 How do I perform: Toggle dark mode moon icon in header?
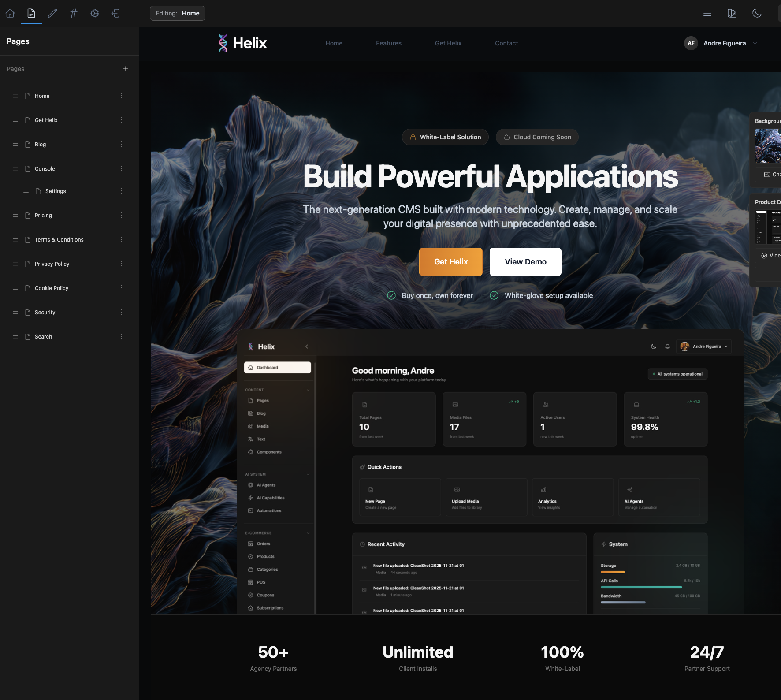pos(757,13)
